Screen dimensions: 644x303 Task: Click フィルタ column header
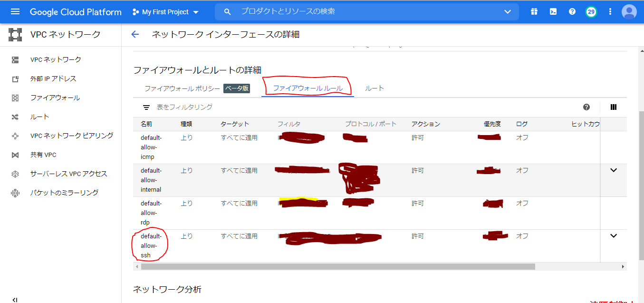pyautogui.click(x=289, y=124)
